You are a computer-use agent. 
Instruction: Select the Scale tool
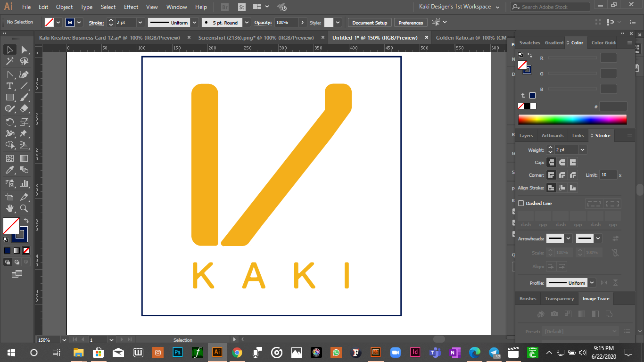click(25, 122)
